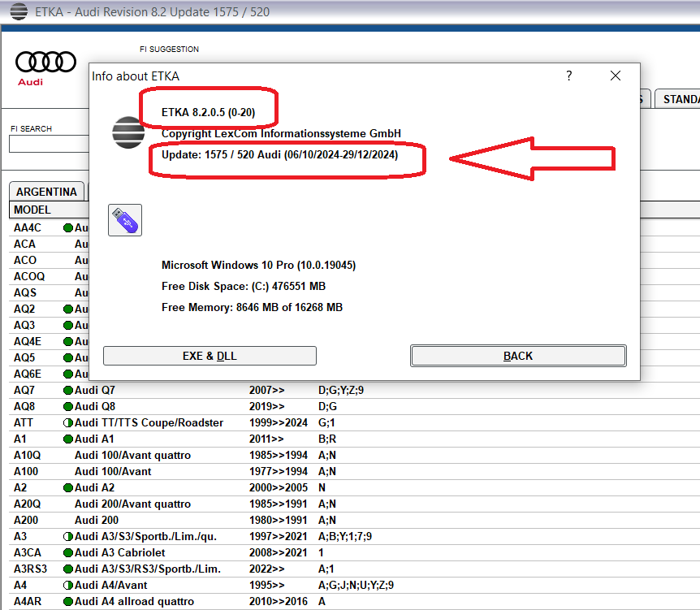Click the year range 2010>>2016
The height and width of the screenshot is (610, 700).
coord(279,602)
